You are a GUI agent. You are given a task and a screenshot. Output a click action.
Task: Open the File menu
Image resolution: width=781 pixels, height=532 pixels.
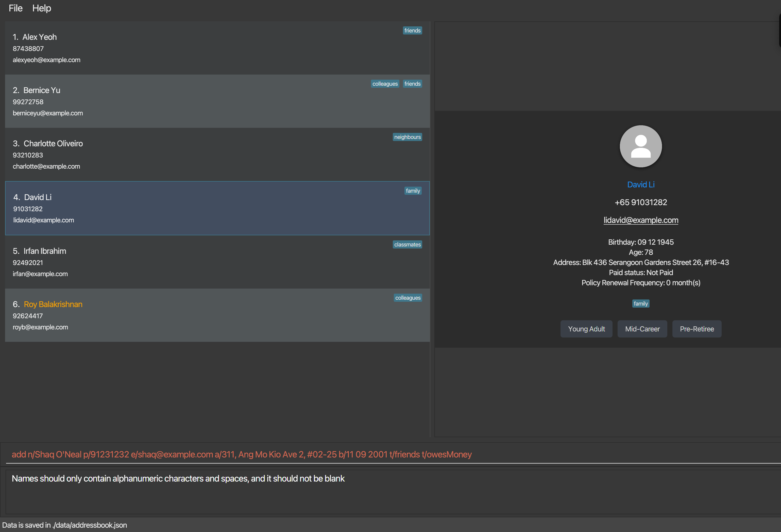(x=15, y=8)
